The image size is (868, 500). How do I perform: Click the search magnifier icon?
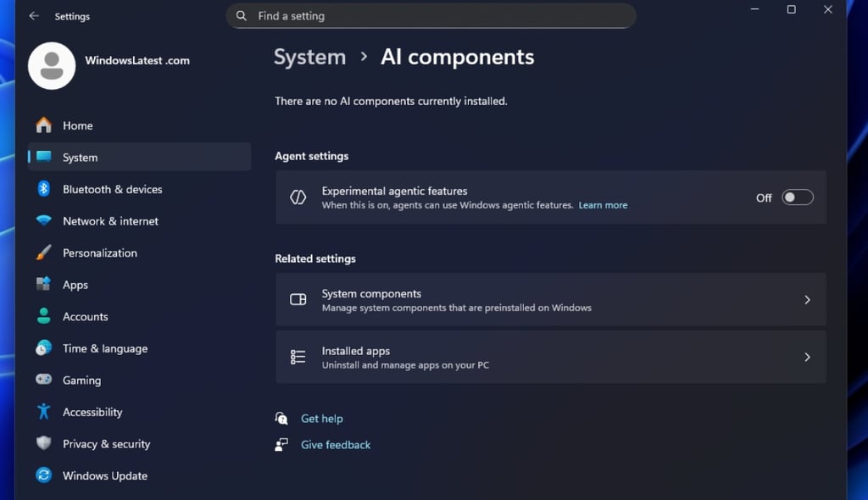point(242,16)
